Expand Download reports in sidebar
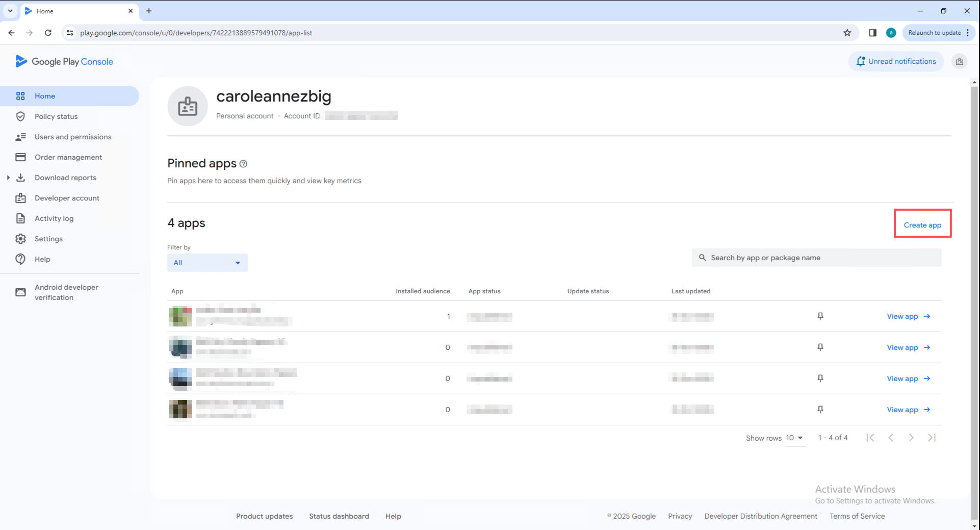This screenshot has width=980, height=530. [8, 178]
